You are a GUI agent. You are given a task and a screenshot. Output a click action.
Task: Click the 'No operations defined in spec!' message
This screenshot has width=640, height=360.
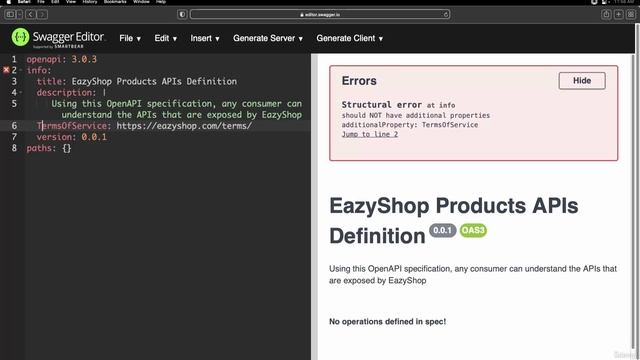coord(387,322)
